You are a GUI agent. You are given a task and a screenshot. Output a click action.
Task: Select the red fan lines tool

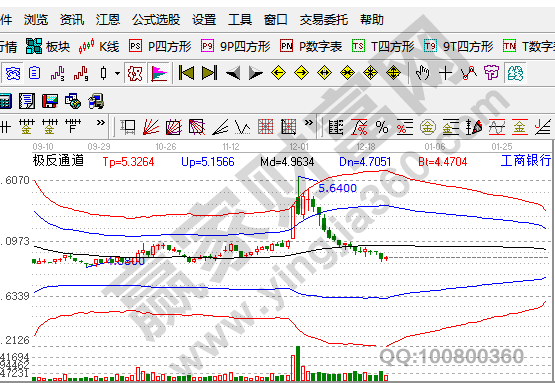[x=151, y=127]
